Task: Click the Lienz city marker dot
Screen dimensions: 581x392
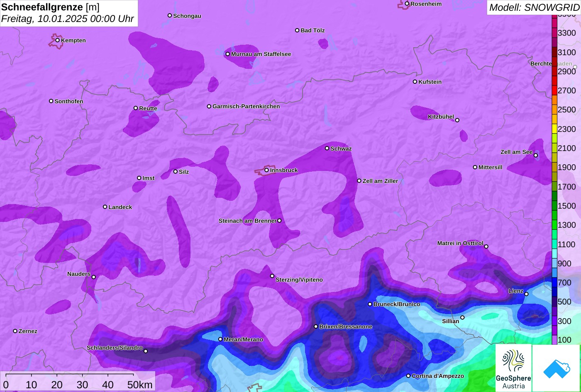Action: tap(526, 294)
